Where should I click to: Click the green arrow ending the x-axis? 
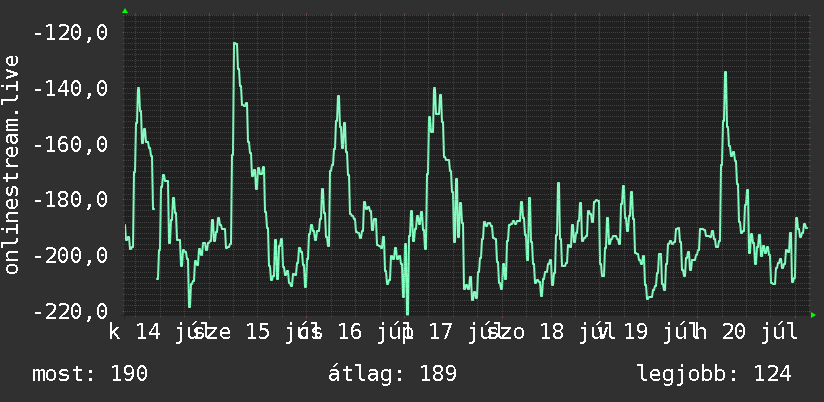(813, 315)
